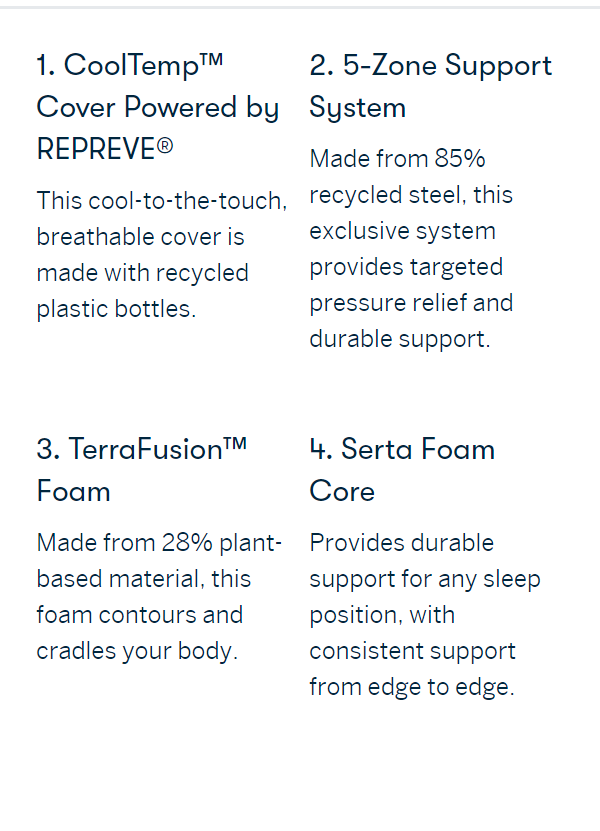Click the breathable cover description paragraph
Viewport: 600px width, 831px height.
point(161,255)
